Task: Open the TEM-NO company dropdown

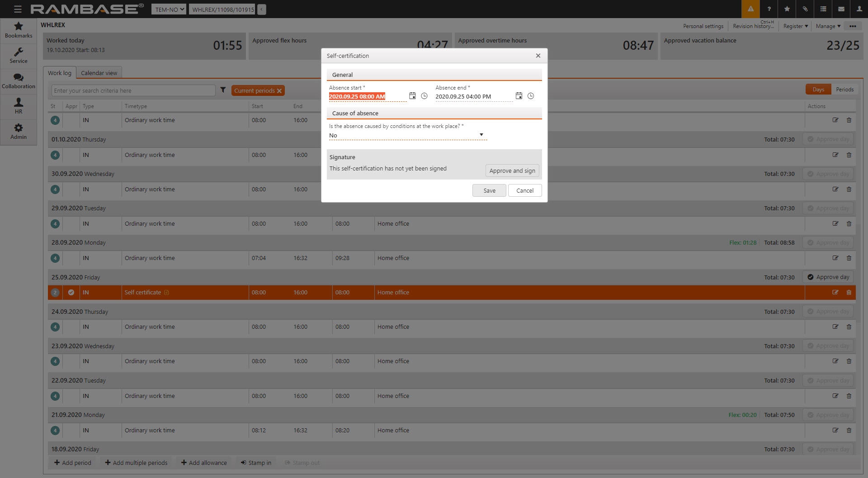Action: 169,9
